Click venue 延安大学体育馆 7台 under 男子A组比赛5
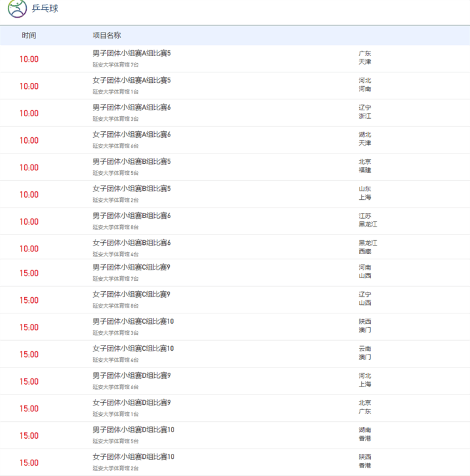The image size is (470, 476). (116, 65)
